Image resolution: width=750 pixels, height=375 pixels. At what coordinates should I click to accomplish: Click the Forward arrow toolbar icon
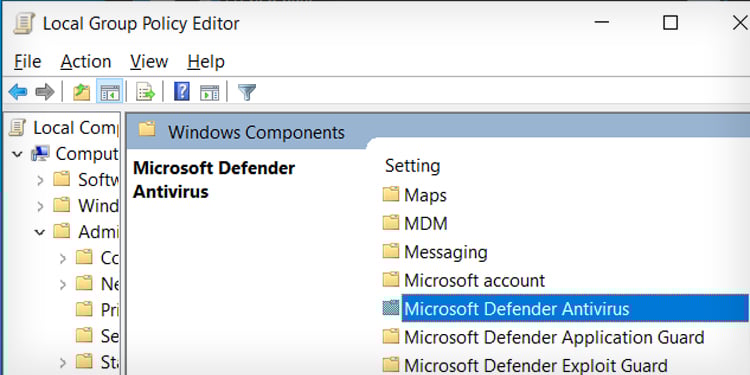point(45,91)
